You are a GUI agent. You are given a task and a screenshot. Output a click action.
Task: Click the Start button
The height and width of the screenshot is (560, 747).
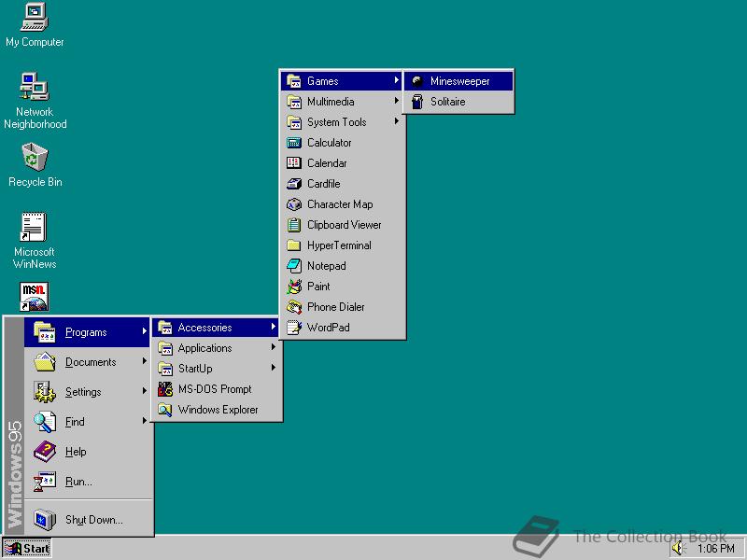[27, 549]
